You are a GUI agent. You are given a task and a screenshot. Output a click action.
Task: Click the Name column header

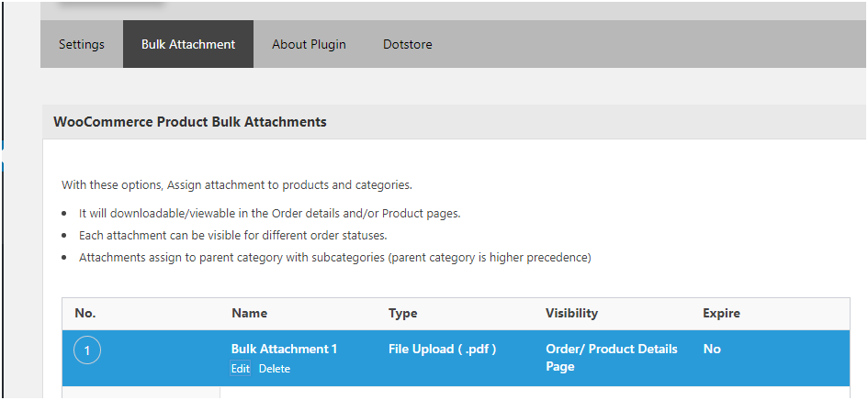(249, 313)
